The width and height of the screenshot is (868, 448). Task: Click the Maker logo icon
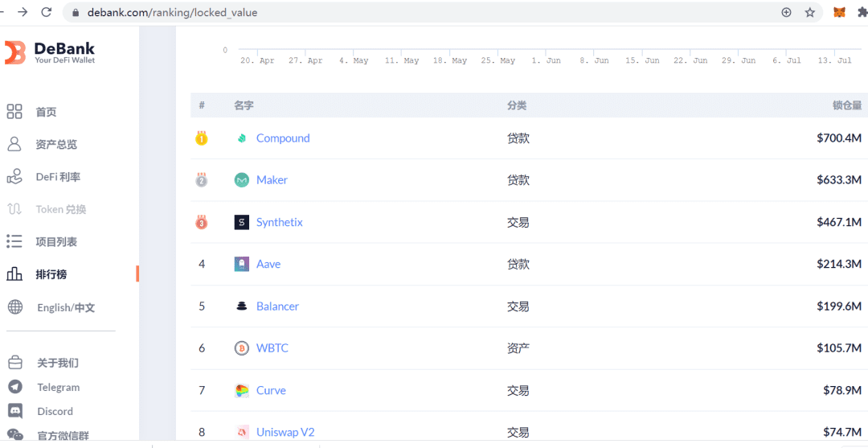coord(241,180)
